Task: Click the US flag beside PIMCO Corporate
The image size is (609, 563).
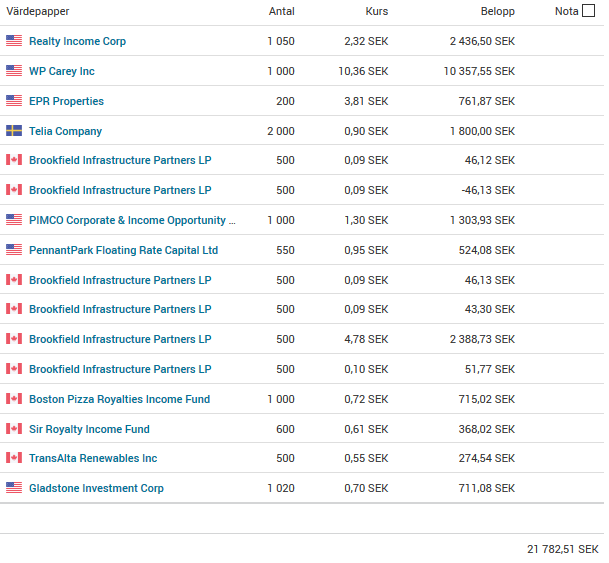Action: point(14,220)
